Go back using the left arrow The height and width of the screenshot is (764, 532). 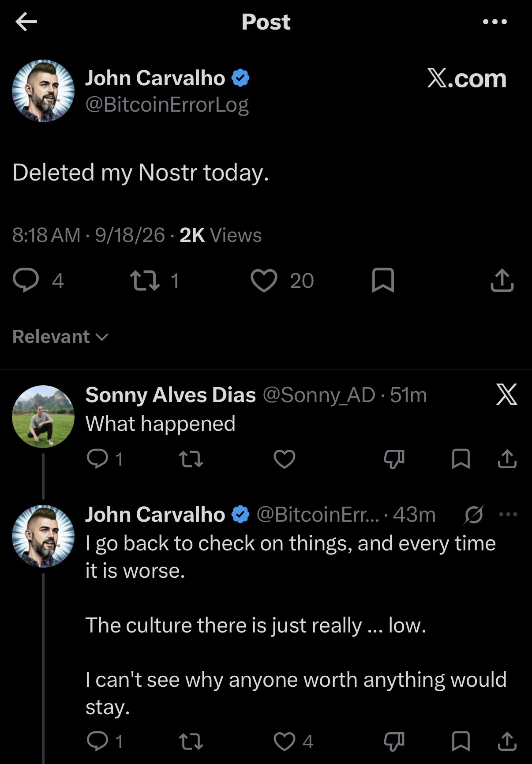(26, 22)
